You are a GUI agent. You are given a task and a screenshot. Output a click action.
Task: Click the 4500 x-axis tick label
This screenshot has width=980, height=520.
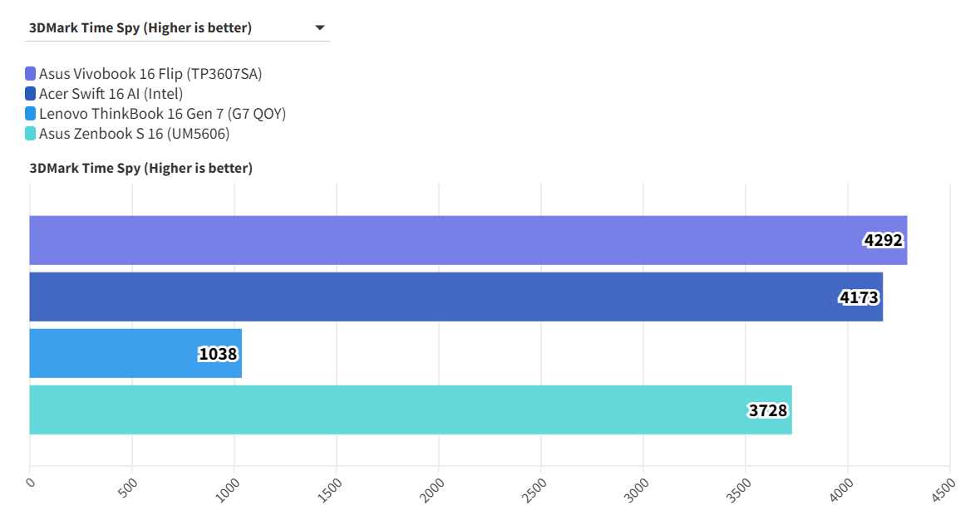pyautogui.click(x=944, y=489)
